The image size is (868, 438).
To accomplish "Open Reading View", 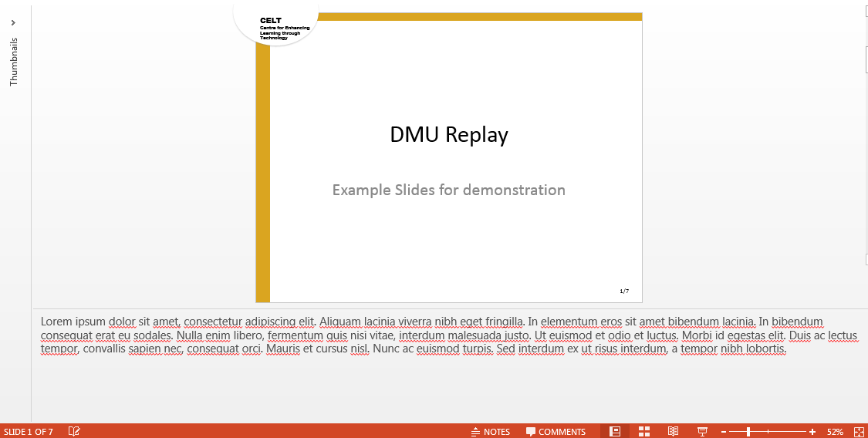I will click(673, 431).
